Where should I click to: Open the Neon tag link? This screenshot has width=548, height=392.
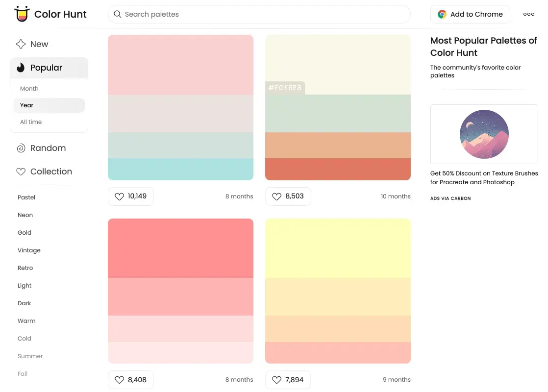pyautogui.click(x=25, y=215)
